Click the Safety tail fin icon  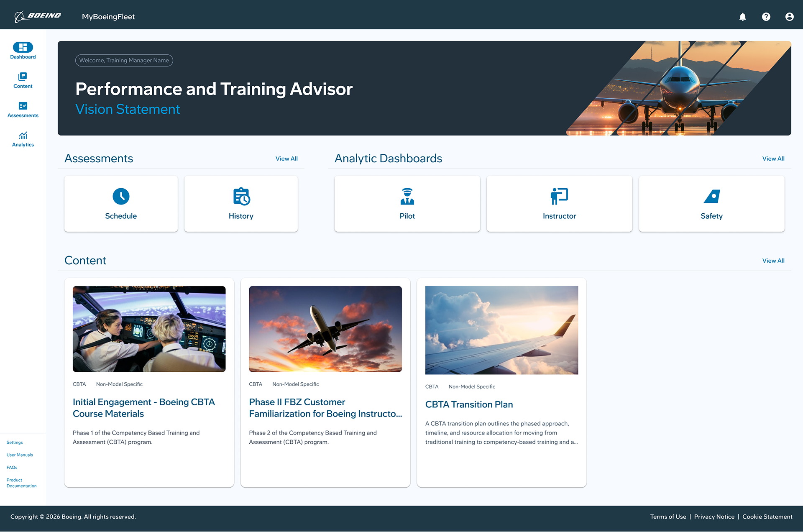click(x=712, y=196)
